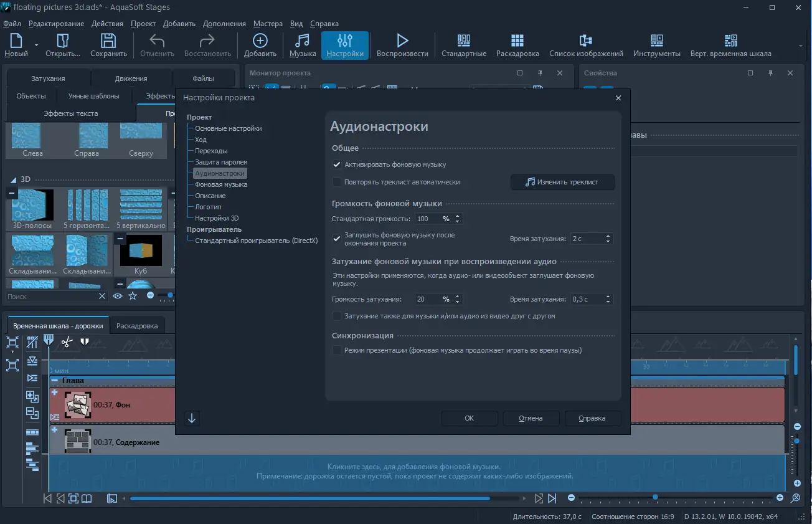The width and height of the screenshot is (812, 524).
Task: Open the Справка menu in the menu bar
Action: 324,24
